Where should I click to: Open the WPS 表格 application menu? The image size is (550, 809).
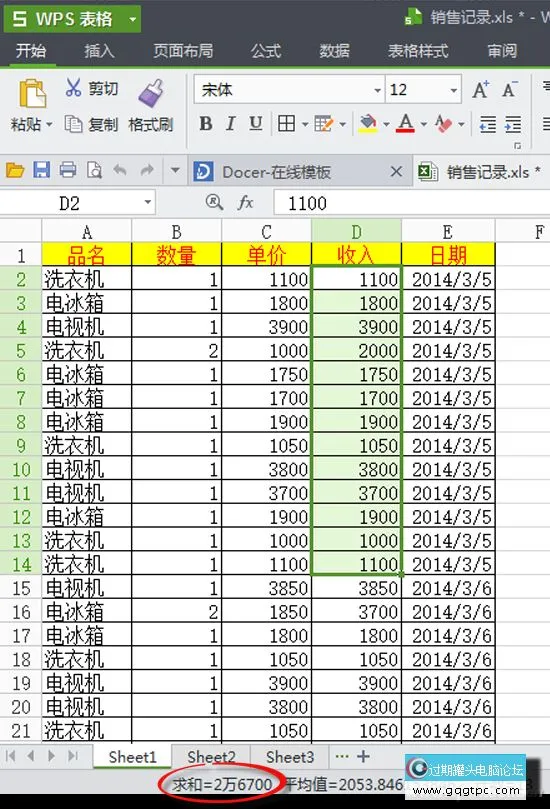[72, 19]
